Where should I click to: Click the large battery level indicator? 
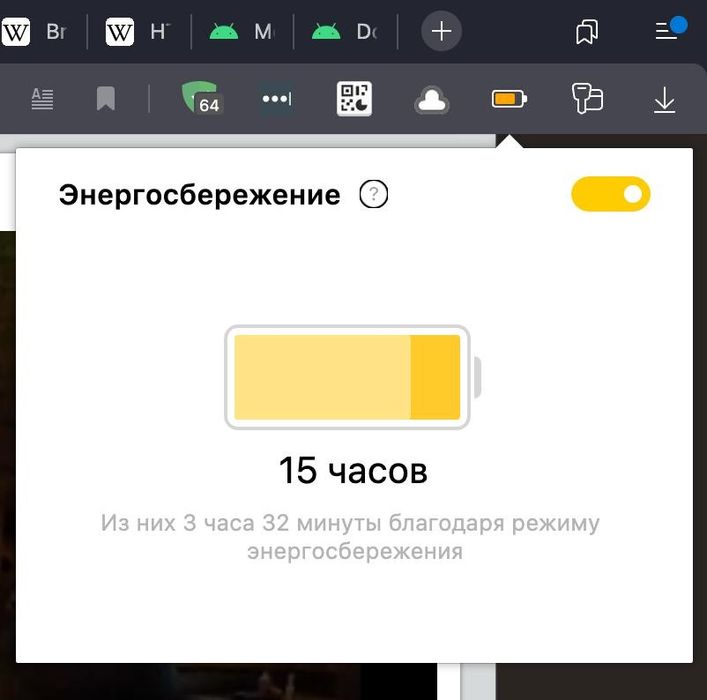353,377
